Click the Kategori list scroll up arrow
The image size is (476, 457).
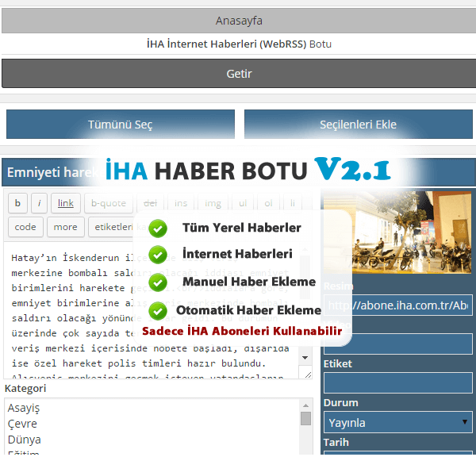coord(305,405)
